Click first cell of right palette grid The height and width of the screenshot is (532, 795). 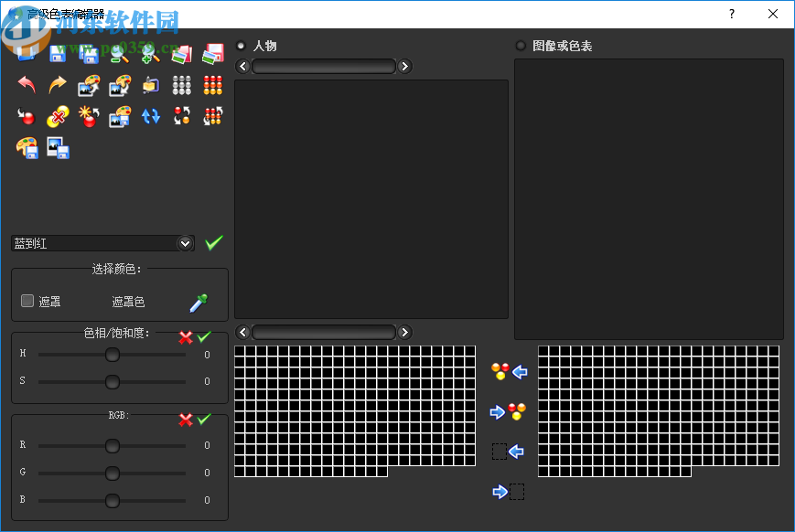[x=543, y=351]
